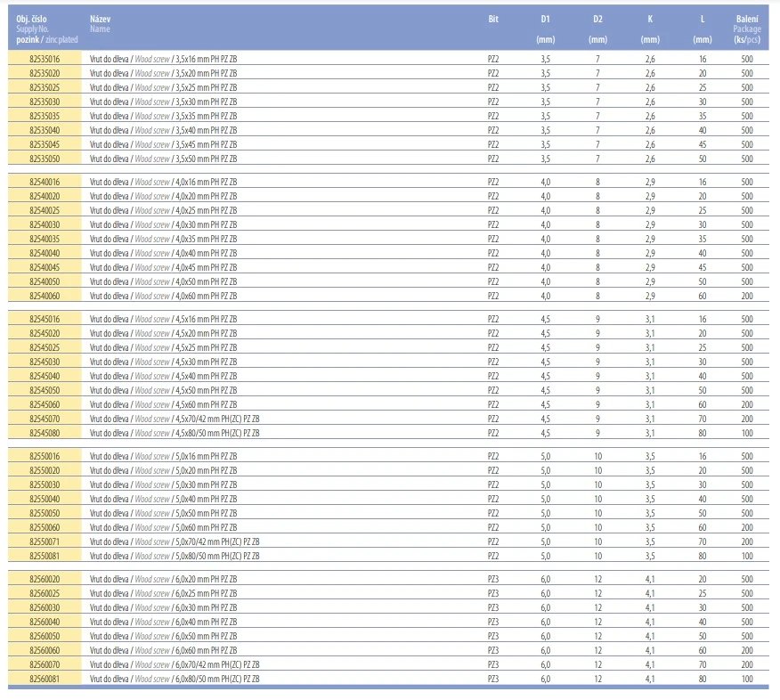
Task: Select the 5,0x80/50 mm wood screw name
Action: [175, 556]
